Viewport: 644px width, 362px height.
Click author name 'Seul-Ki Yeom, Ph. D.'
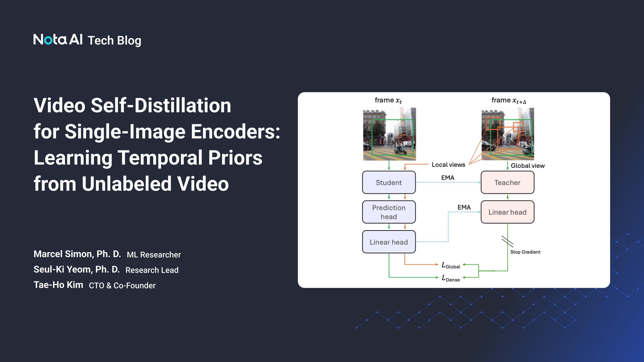(77, 270)
